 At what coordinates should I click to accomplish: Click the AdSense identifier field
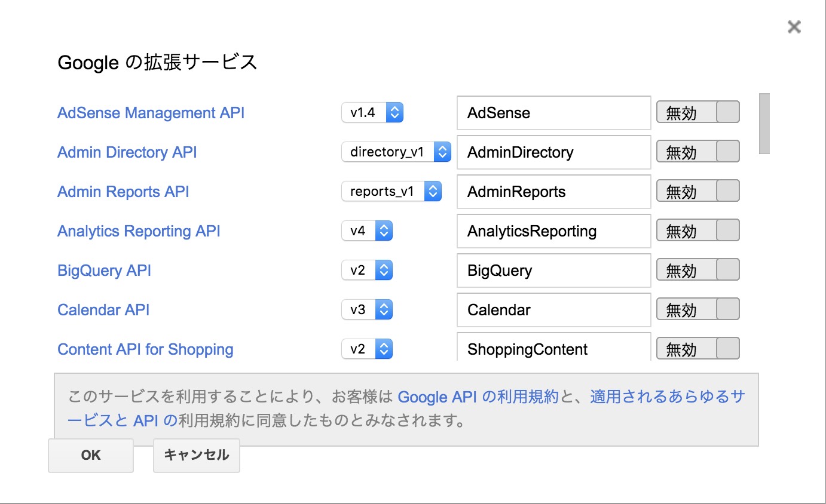pos(553,112)
